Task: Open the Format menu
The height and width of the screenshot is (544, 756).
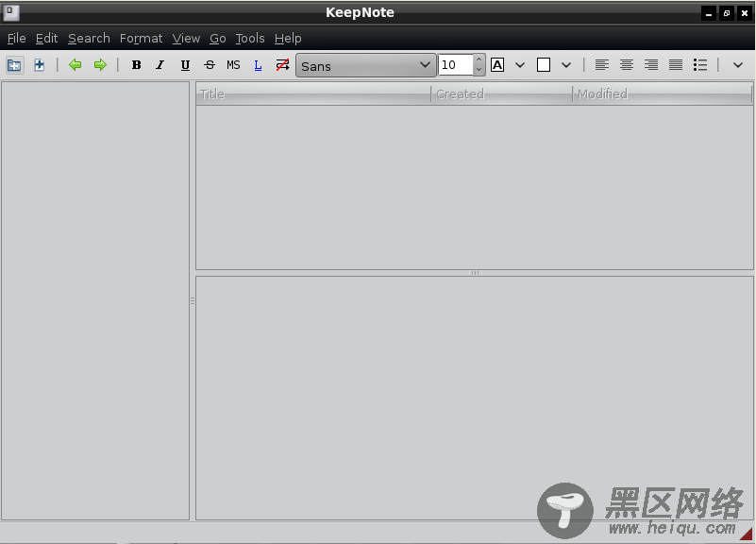Action: pyautogui.click(x=141, y=38)
